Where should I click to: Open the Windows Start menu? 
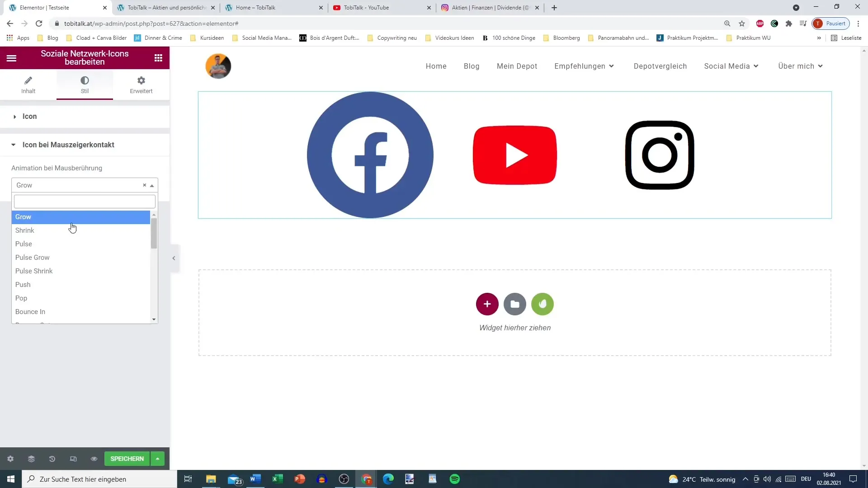[11, 479]
